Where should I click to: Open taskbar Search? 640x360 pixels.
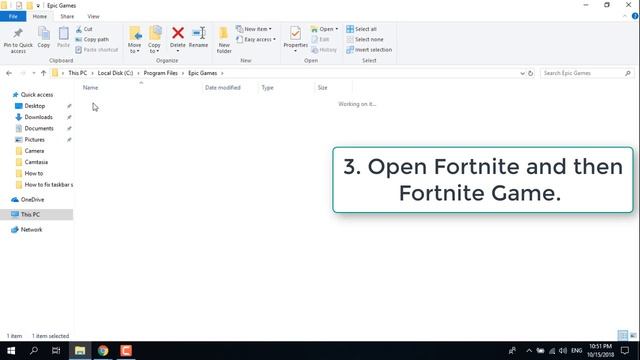(x=34, y=351)
